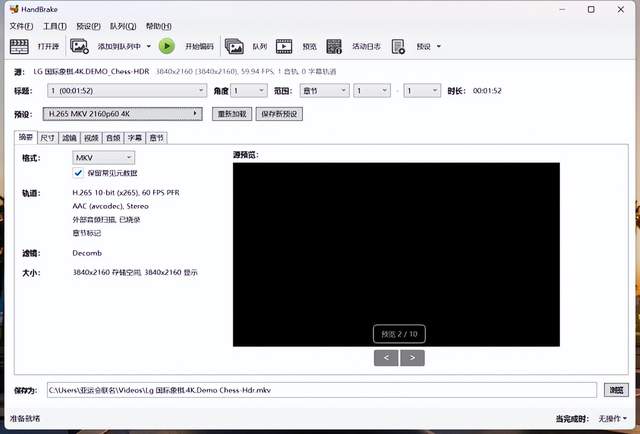
Task: Click the 3840x2160 size summary text
Action: 135,272
